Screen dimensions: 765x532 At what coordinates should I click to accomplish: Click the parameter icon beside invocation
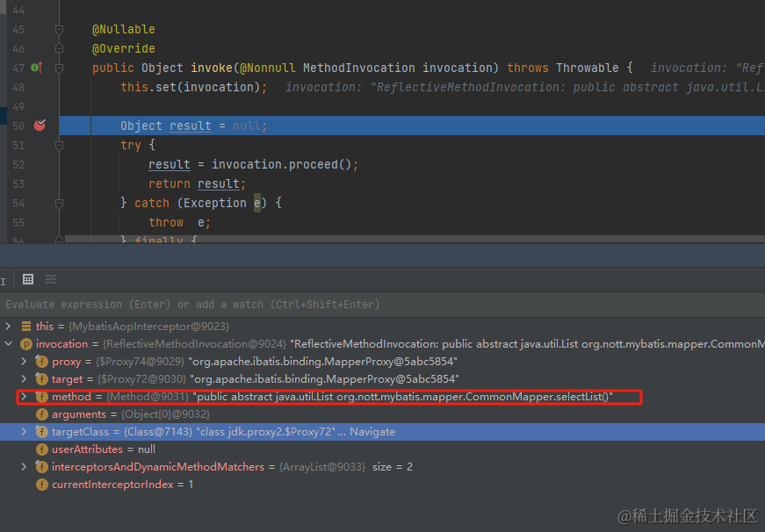[x=25, y=344]
